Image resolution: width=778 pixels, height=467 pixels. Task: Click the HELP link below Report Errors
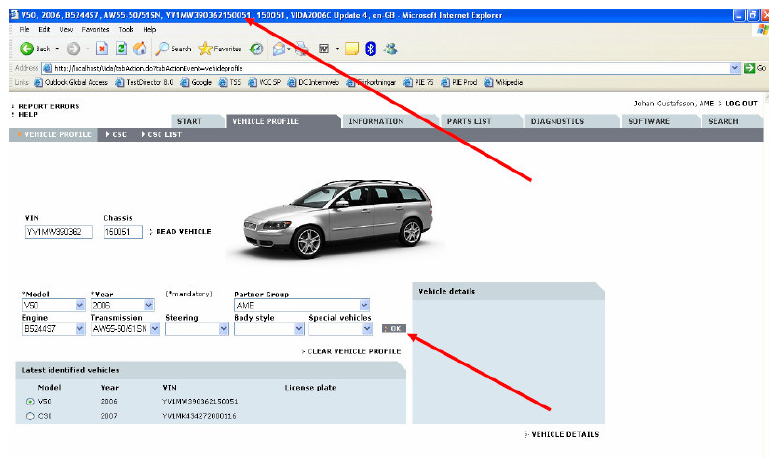click(28, 115)
